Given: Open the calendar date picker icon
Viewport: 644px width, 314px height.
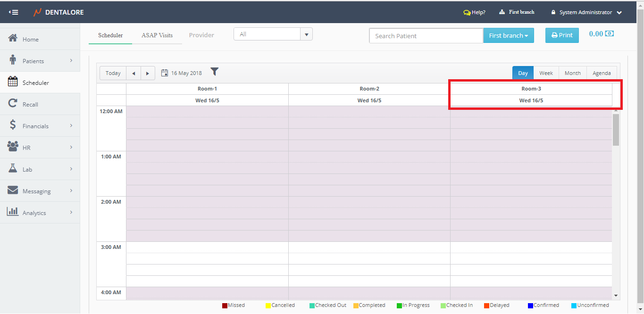Looking at the screenshot, I should click(x=165, y=73).
